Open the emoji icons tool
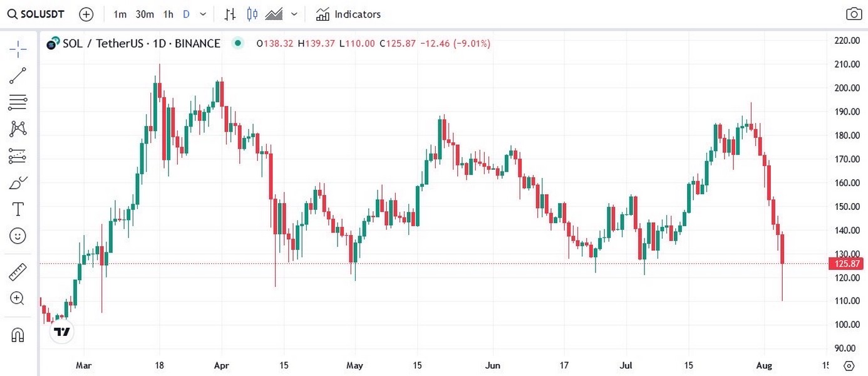 18,236
